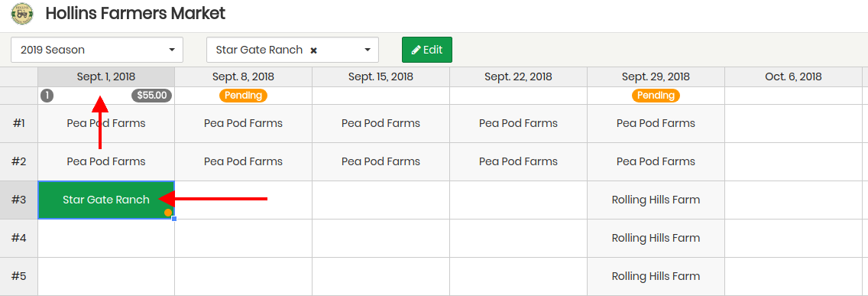Select the Oct. 6, 2018 column header
Viewport: 868px width, 296px height.
pos(793,77)
